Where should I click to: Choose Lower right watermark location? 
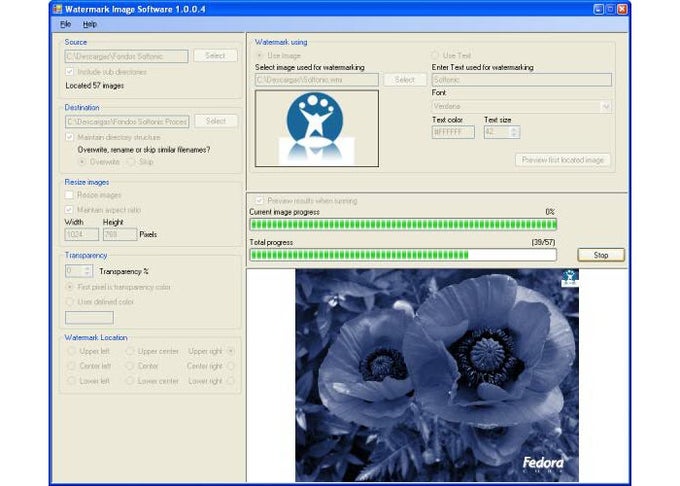coord(231,381)
